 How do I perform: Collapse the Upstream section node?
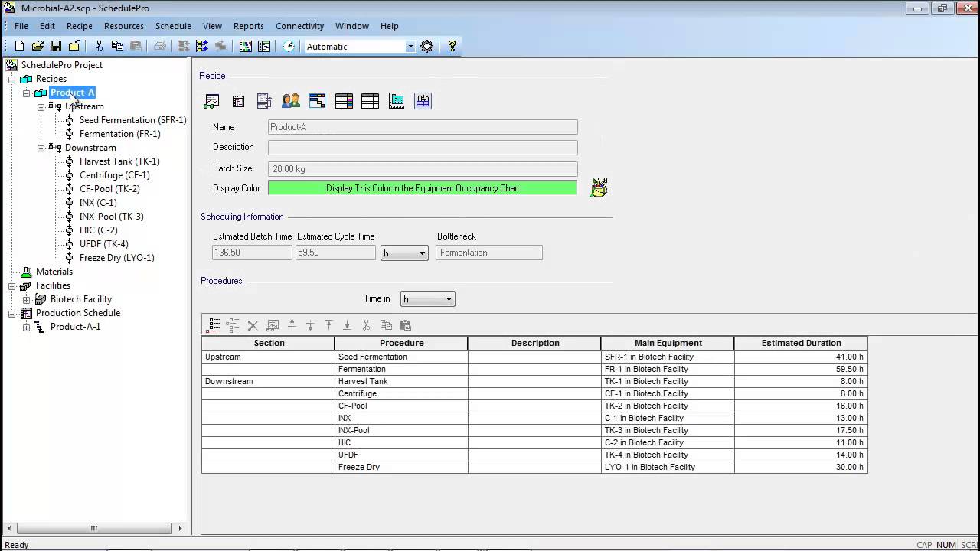pos(41,106)
